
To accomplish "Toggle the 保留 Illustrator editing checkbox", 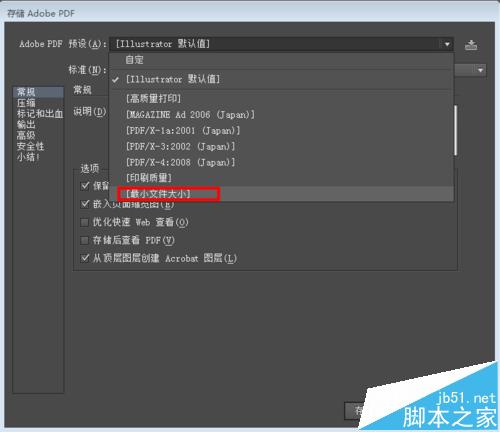I will pos(85,186).
